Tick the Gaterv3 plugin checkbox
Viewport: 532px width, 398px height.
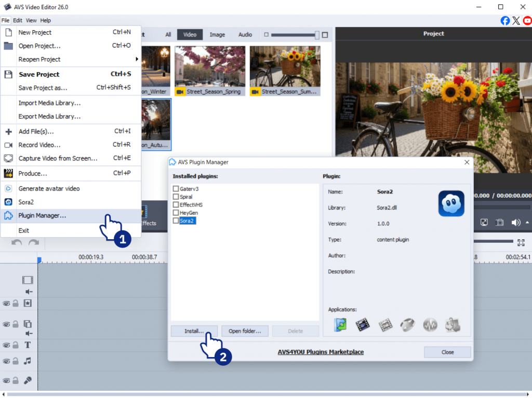pos(176,189)
